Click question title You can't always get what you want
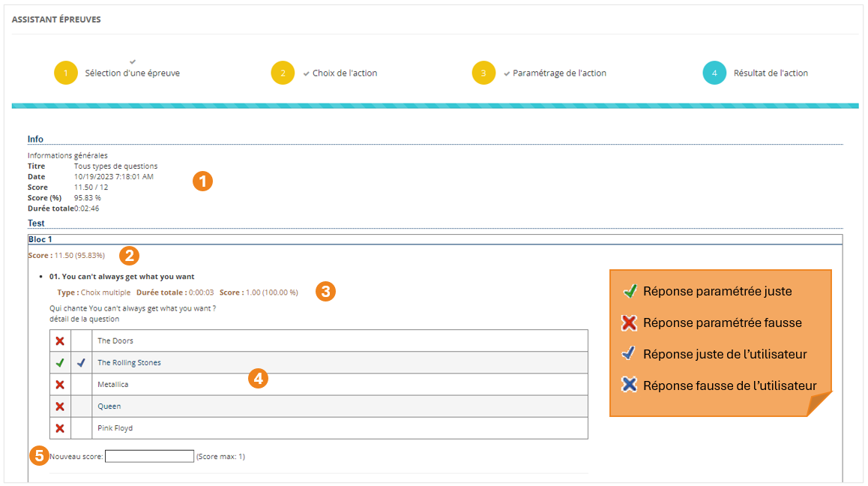This screenshot has height=486, width=868. coord(121,277)
